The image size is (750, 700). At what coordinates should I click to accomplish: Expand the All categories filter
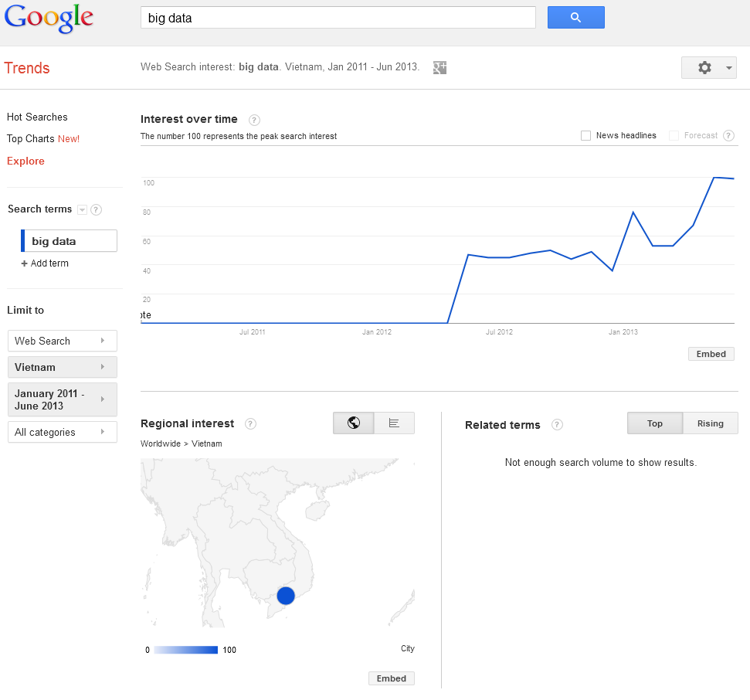point(62,432)
